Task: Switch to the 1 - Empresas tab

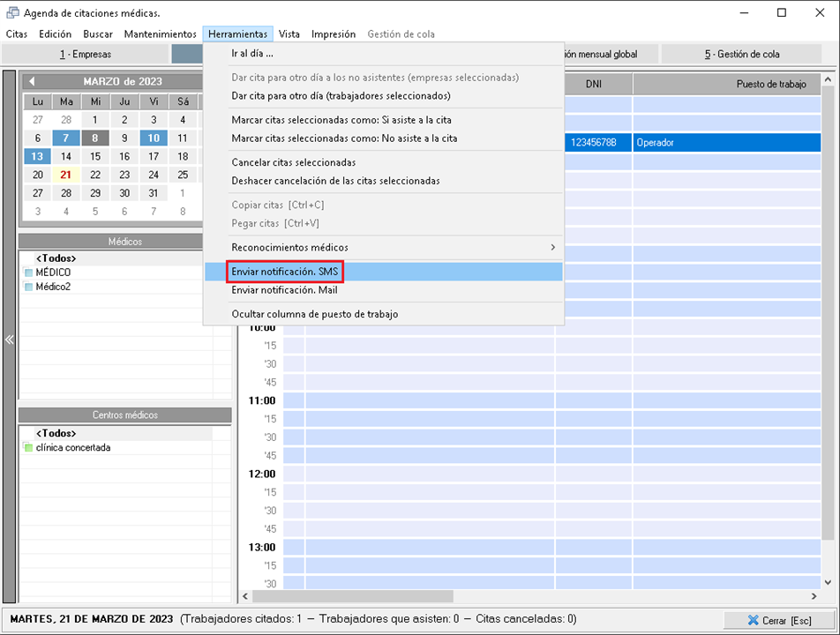Action: click(86, 55)
